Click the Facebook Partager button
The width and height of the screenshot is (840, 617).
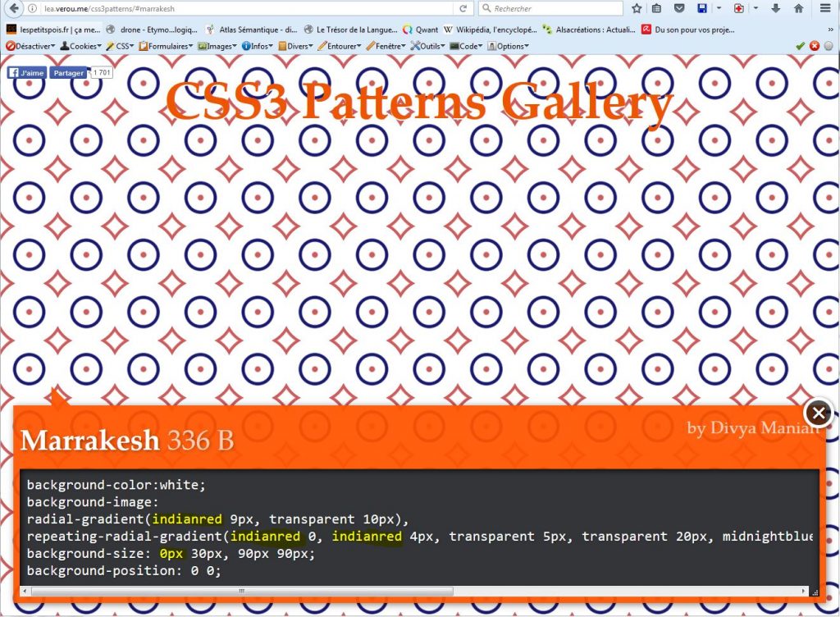pos(68,72)
